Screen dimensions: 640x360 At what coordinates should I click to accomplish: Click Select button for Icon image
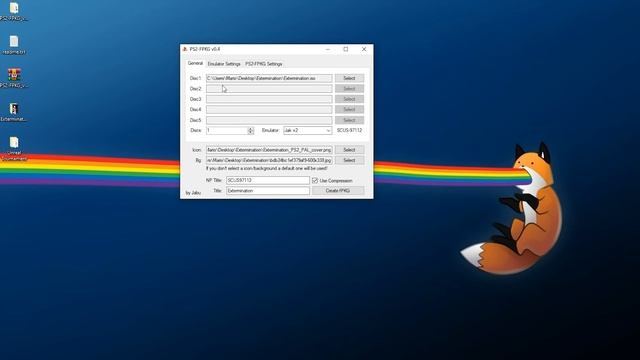(x=349, y=150)
